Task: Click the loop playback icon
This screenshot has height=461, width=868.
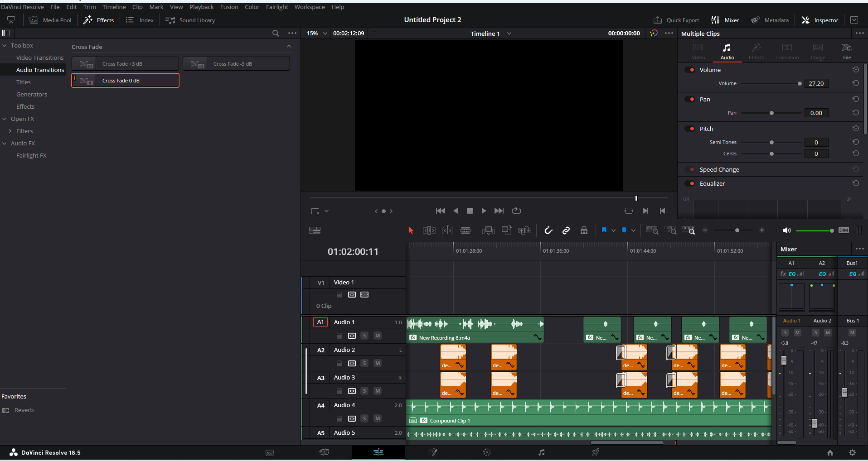Action: [x=516, y=211]
